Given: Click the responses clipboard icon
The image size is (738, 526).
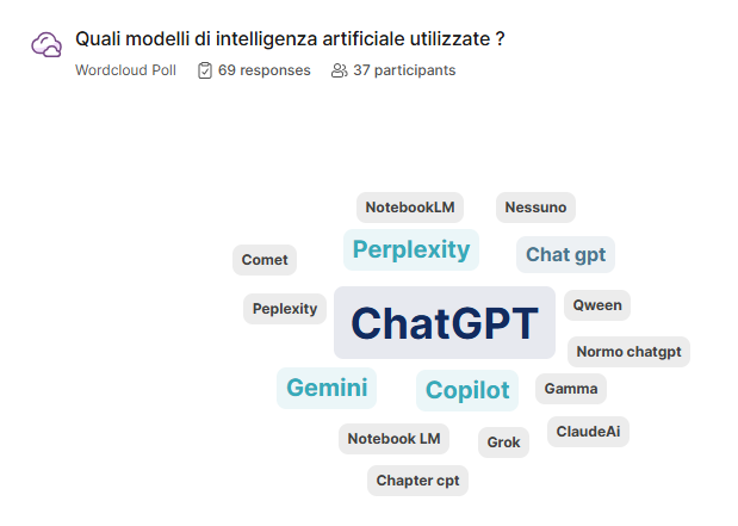Looking at the screenshot, I should coord(205,70).
